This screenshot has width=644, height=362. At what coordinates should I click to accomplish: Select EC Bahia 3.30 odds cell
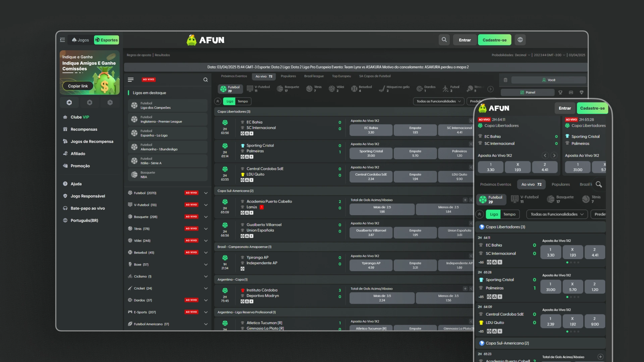pyautogui.click(x=371, y=130)
